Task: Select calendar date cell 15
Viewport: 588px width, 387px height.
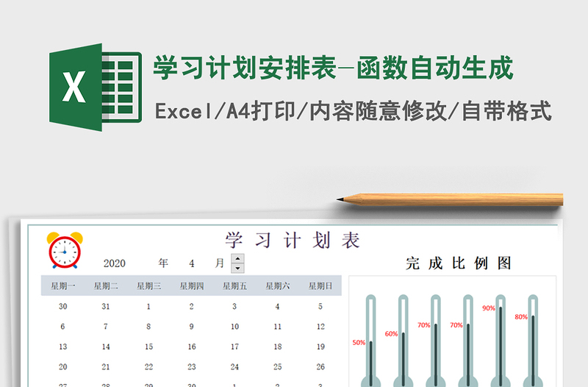Action: click(149, 347)
